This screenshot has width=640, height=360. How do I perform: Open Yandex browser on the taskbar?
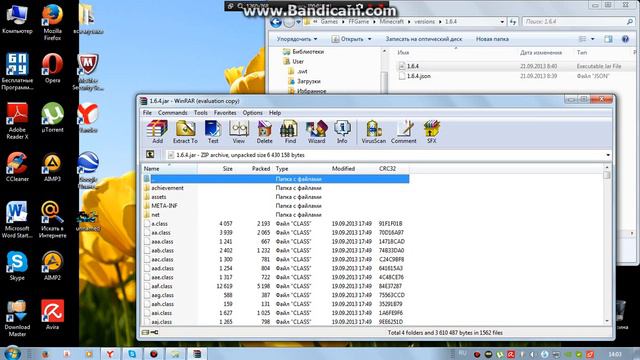coord(110,354)
